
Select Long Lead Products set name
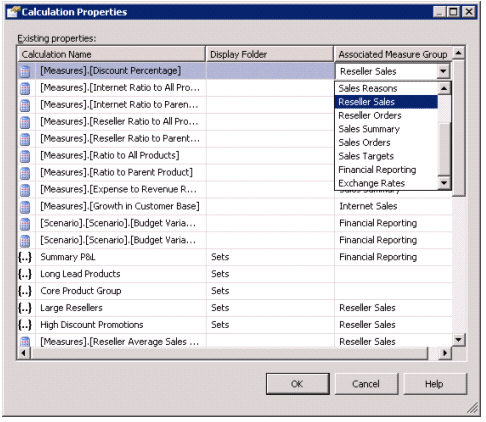point(80,274)
